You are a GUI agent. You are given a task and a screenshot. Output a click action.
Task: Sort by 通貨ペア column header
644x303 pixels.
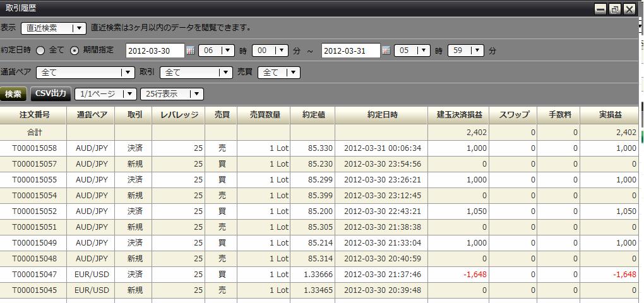pos(91,115)
